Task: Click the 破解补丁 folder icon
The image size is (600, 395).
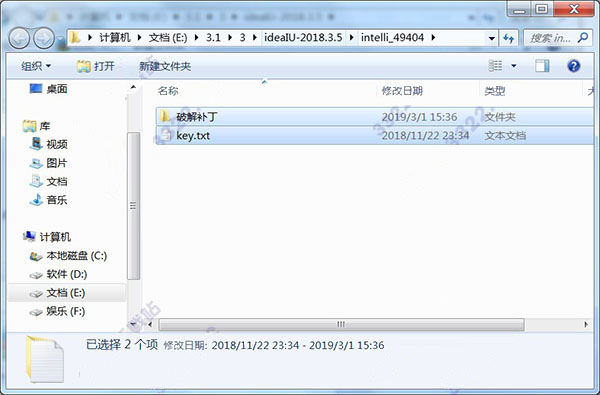Action: pyautogui.click(x=165, y=116)
